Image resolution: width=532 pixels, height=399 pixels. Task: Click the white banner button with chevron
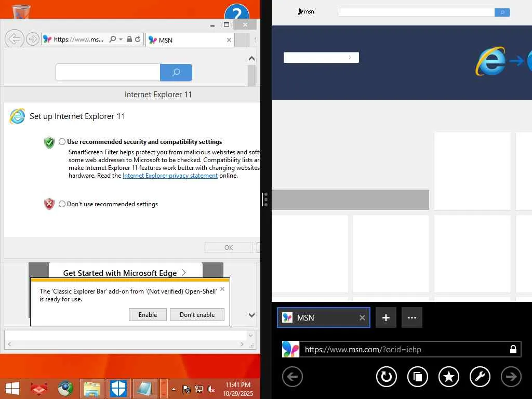point(321,57)
